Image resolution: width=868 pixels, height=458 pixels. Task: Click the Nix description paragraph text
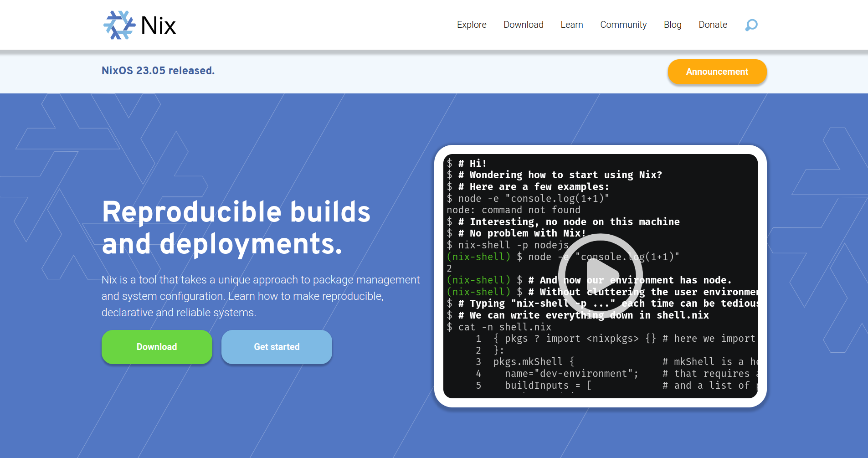pyautogui.click(x=260, y=296)
